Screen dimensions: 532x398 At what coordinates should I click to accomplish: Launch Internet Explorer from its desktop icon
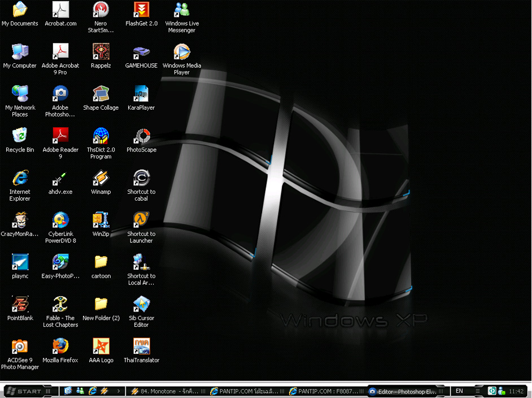pos(20,185)
